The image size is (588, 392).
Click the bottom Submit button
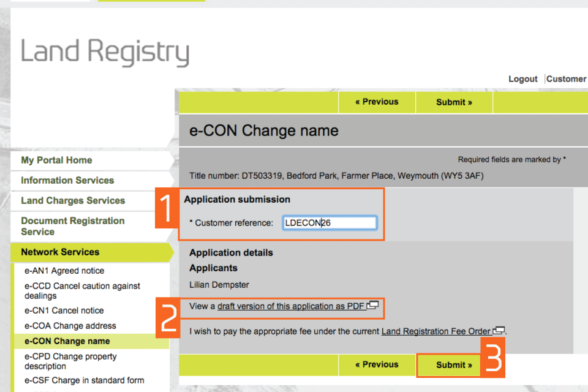[454, 365]
